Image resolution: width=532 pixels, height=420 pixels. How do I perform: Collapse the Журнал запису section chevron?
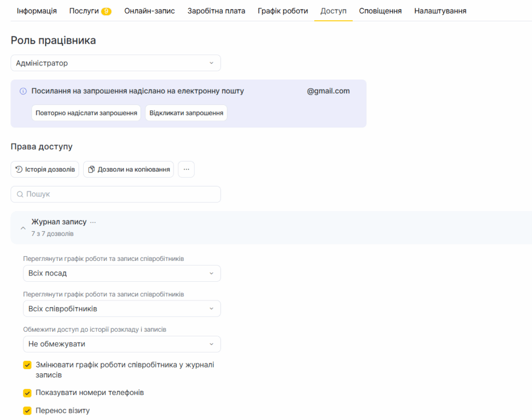click(23, 228)
